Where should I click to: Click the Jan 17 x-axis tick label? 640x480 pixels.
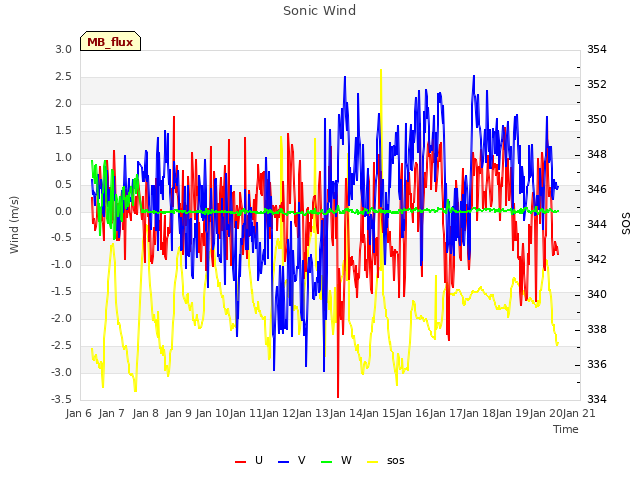446,413
